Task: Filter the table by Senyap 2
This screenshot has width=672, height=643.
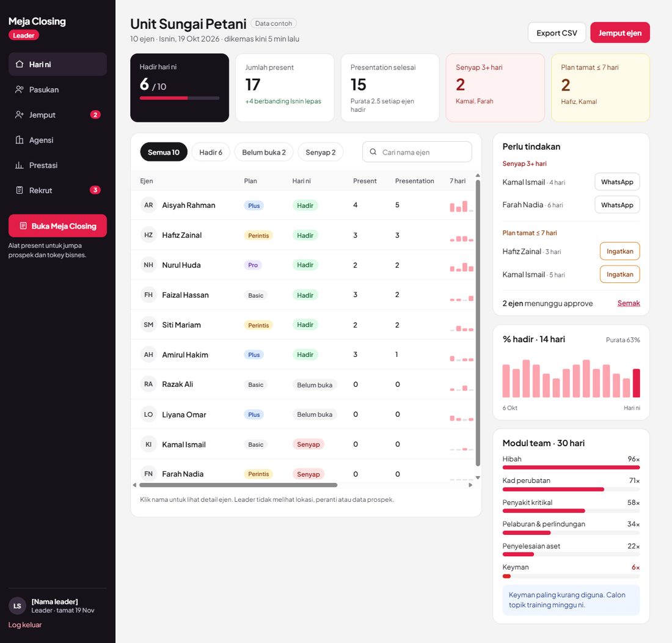Action: [x=321, y=152]
